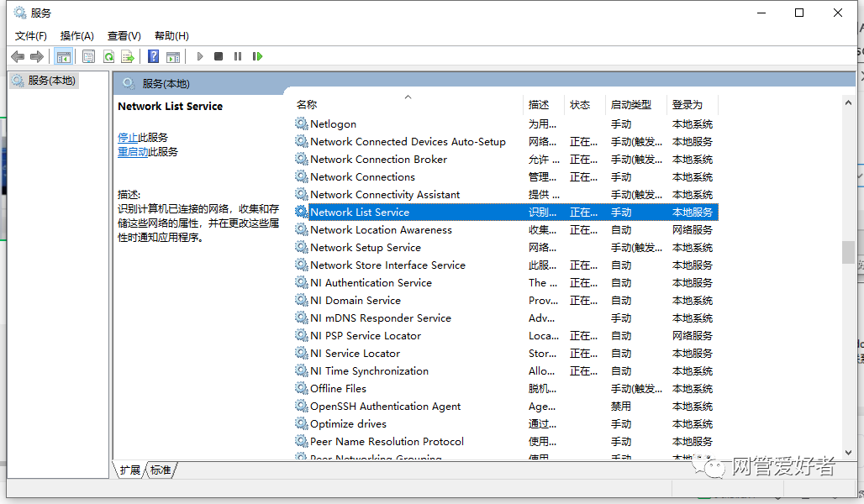Click the Forward arrow toolbar icon
The image size is (864, 504).
click(x=37, y=56)
